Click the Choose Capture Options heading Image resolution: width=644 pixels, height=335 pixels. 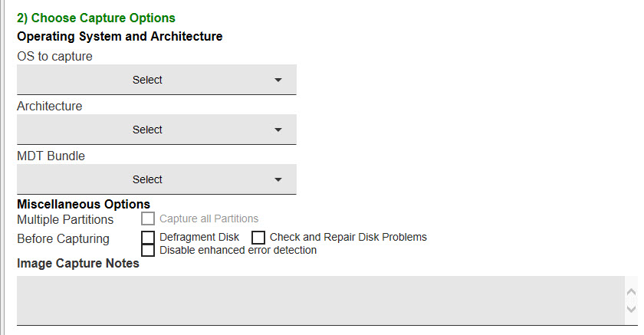96,18
